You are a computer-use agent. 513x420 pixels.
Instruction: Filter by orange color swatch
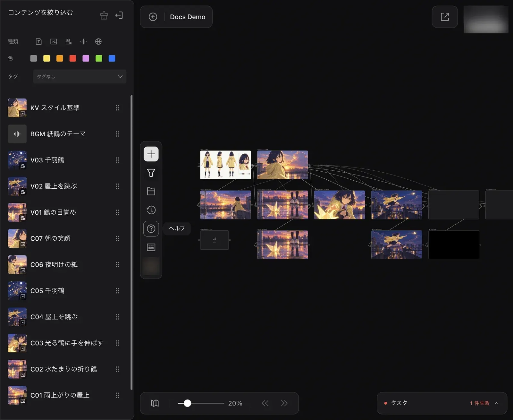click(x=60, y=58)
